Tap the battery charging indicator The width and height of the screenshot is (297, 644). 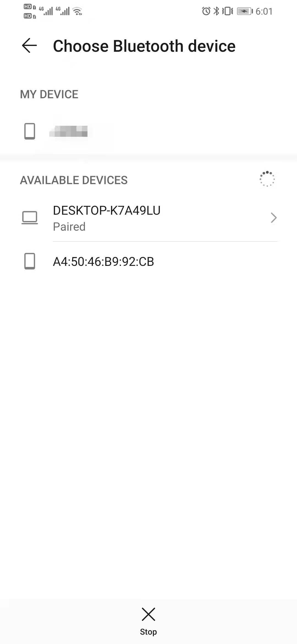tap(244, 11)
